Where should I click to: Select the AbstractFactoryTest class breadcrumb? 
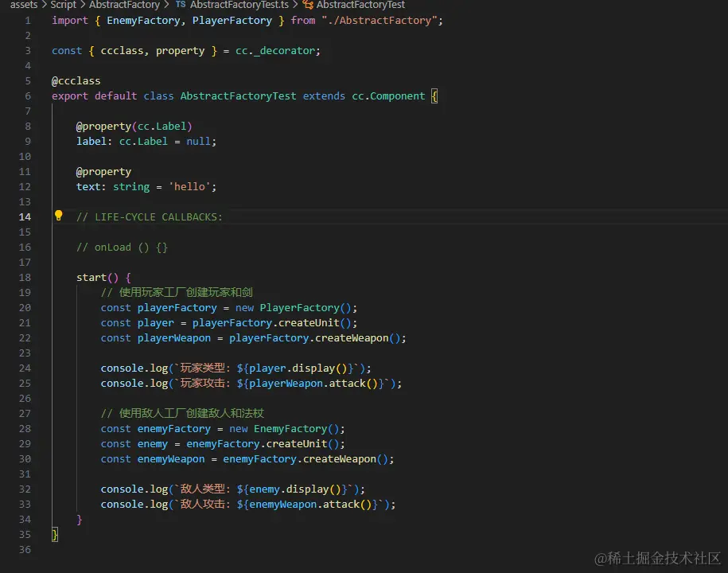[x=360, y=5]
